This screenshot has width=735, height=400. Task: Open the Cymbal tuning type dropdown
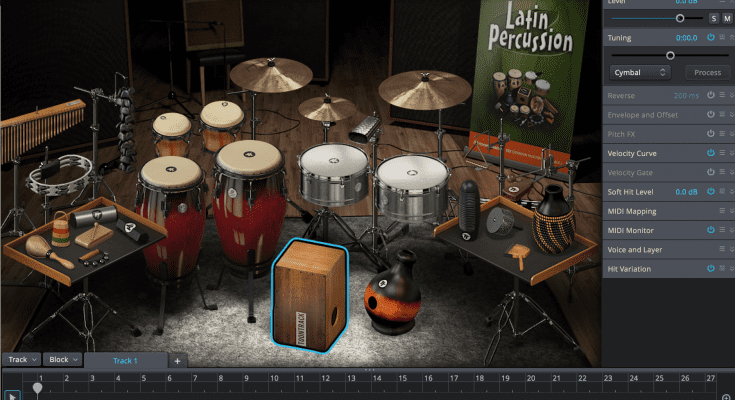pyautogui.click(x=639, y=72)
